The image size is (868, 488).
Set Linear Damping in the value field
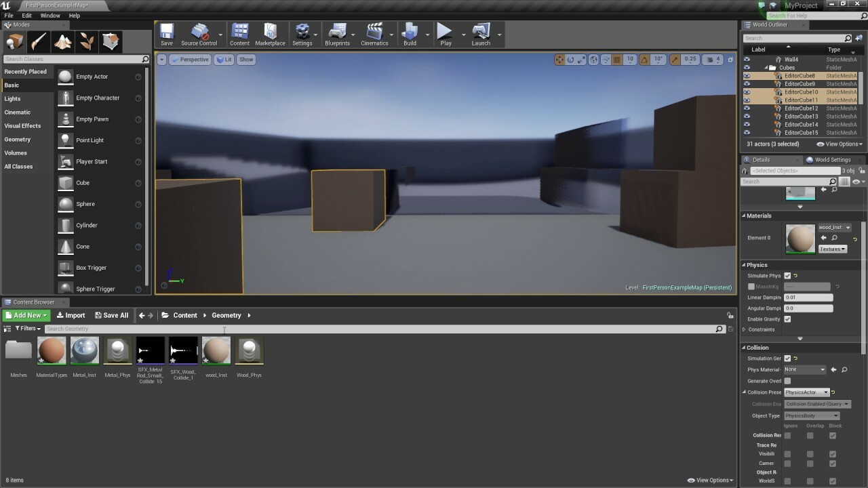[808, 297]
